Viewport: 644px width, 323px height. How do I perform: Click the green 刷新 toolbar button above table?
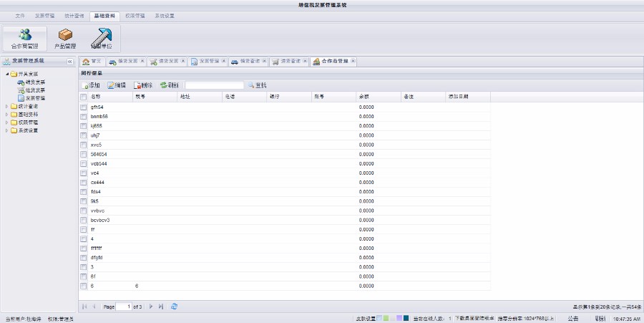point(169,85)
